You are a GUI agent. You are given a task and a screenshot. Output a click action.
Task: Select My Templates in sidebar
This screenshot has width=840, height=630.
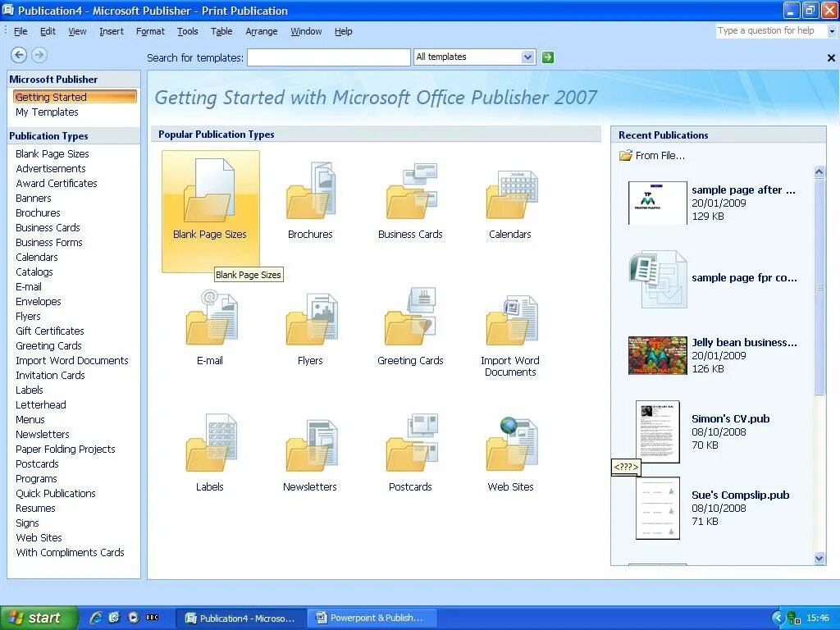(47, 112)
